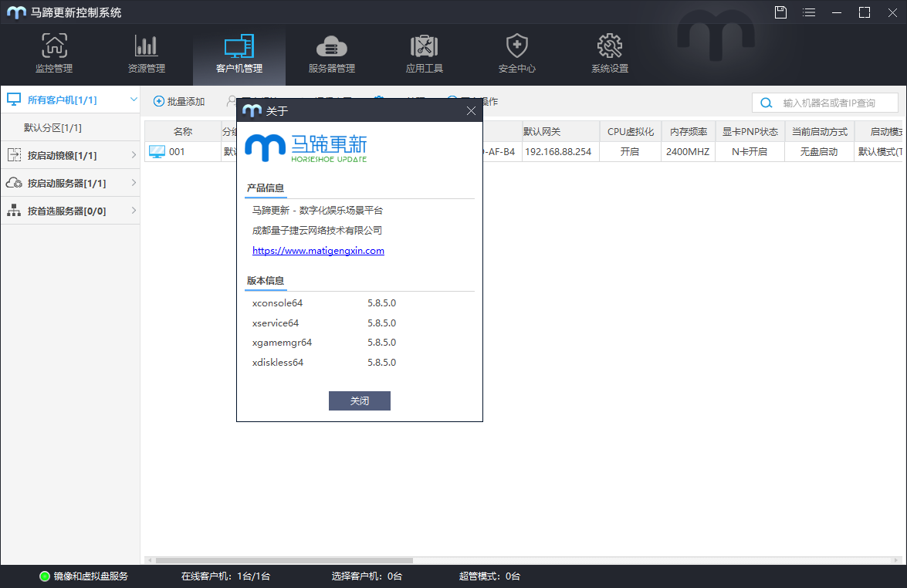
Task: Click the 无盘启动 cell
Action: (x=819, y=152)
